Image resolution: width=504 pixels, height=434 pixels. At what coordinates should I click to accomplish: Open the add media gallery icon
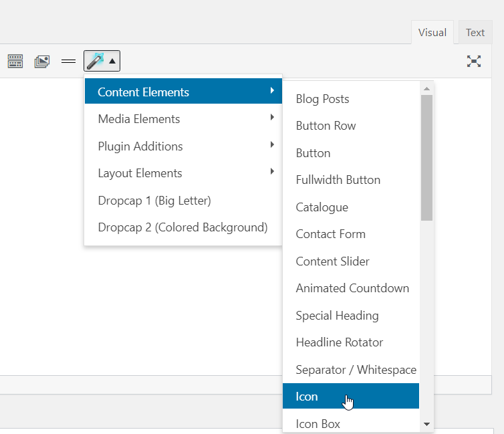pyautogui.click(x=42, y=61)
